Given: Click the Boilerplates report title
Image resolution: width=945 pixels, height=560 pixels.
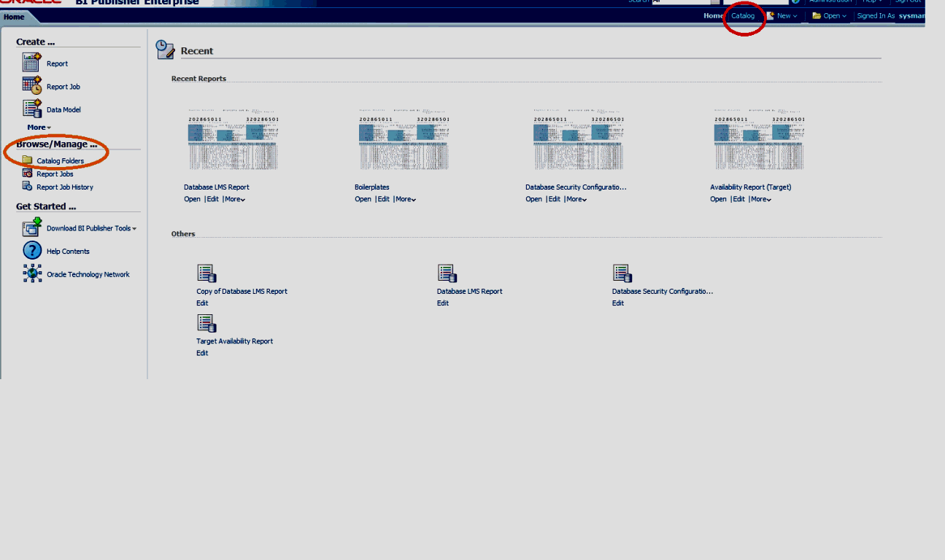Looking at the screenshot, I should point(372,187).
